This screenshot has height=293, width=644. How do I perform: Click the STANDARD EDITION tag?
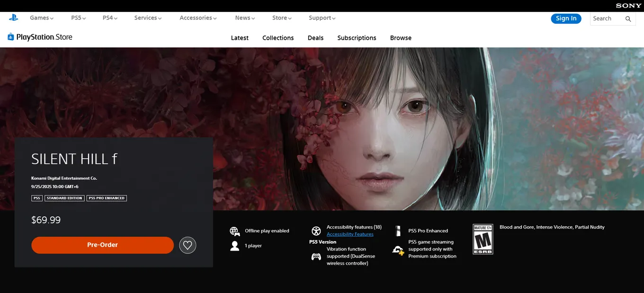pyautogui.click(x=64, y=198)
